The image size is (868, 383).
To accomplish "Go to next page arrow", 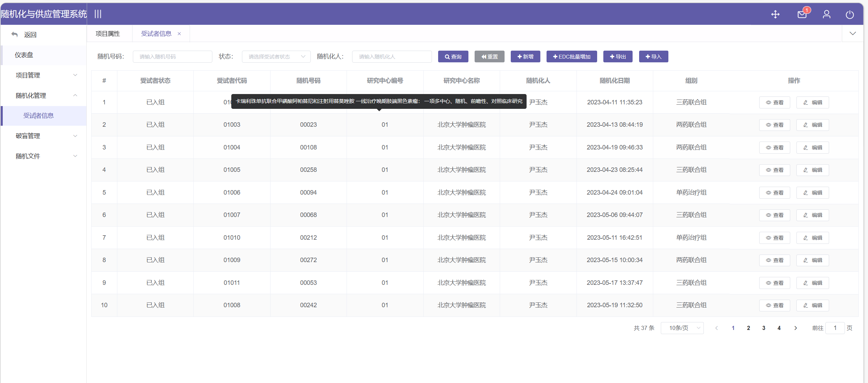I will click(x=795, y=328).
